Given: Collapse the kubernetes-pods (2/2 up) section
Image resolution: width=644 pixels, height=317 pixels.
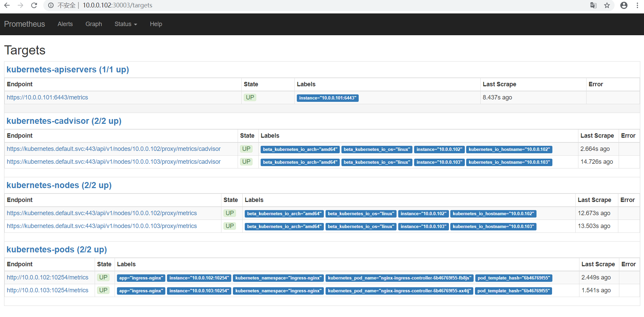Looking at the screenshot, I should tap(57, 250).
